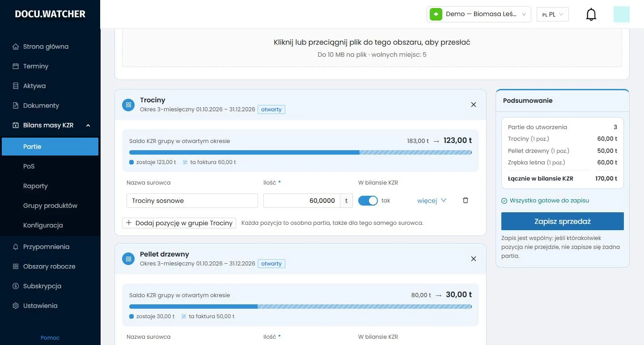Screen dimensions: 644x345
Task: Open the Pomoc help link
Action: (50, 338)
